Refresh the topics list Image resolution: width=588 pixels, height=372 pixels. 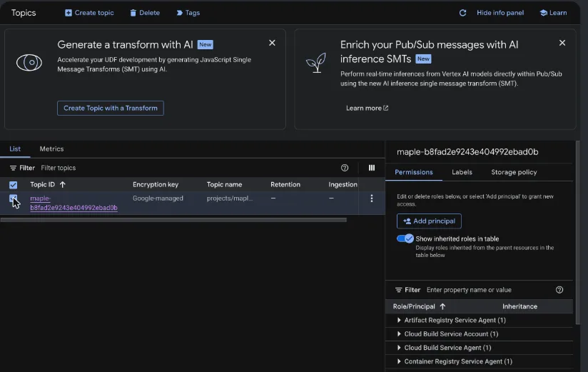pos(462,13)
